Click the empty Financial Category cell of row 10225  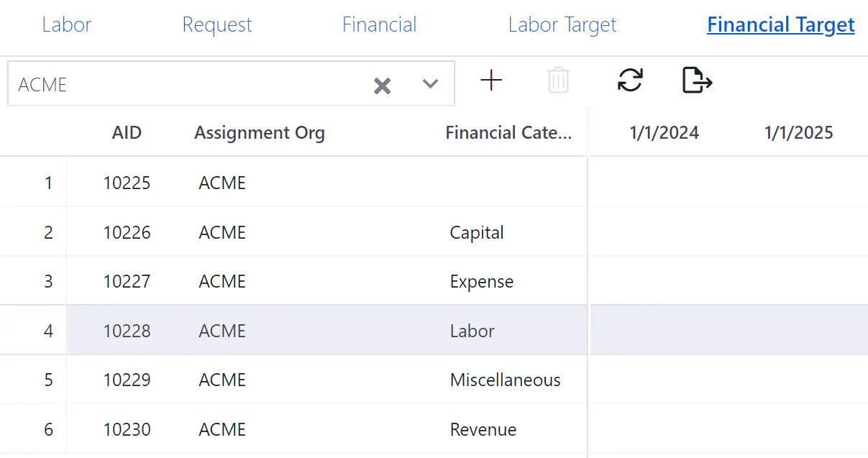point(513,183)
